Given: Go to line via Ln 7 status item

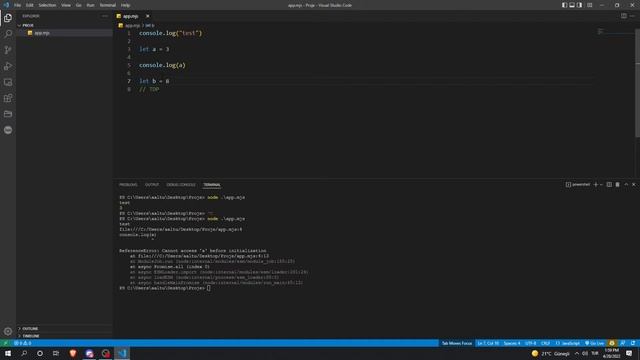Looking at the screenshot, I should pyautogui.click(x=488, y=343).
